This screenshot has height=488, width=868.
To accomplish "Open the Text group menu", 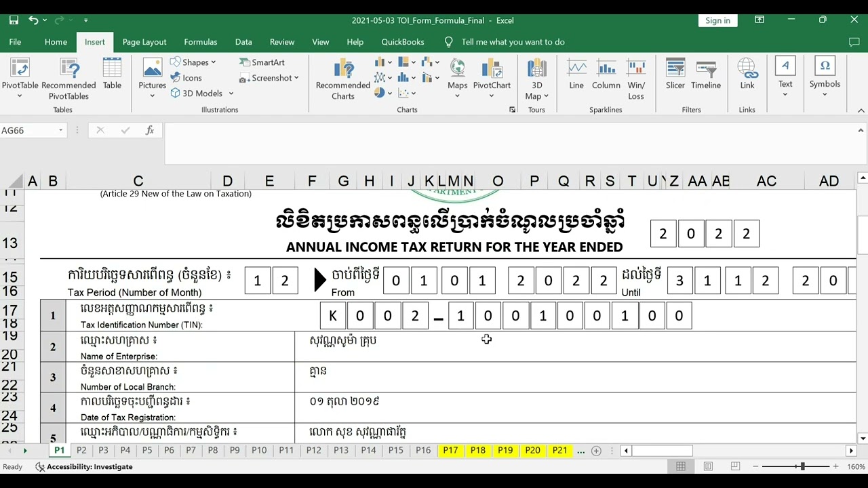I will [x=785, y=77].
